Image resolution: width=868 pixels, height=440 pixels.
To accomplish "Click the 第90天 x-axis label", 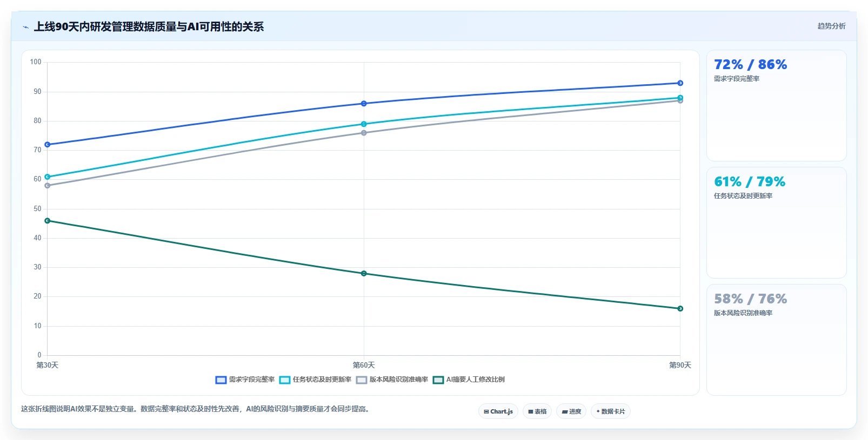I will point(680,365).
